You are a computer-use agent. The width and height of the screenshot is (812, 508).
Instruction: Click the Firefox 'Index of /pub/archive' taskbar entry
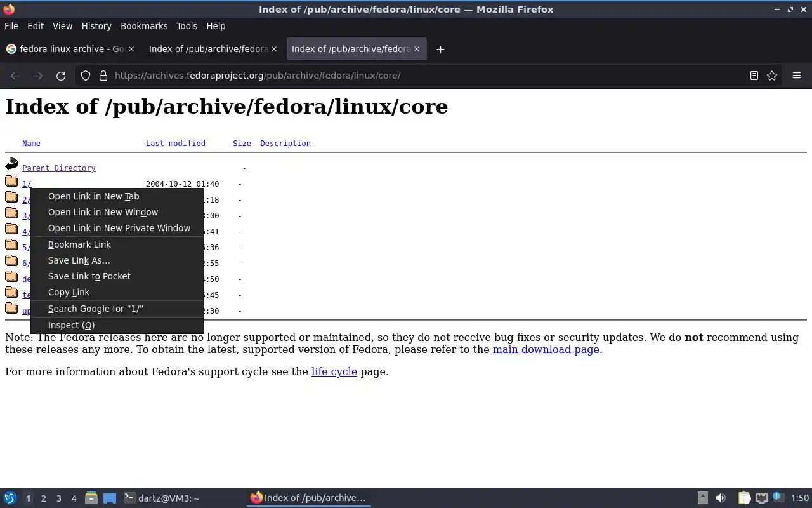click(x=309, y=498)
